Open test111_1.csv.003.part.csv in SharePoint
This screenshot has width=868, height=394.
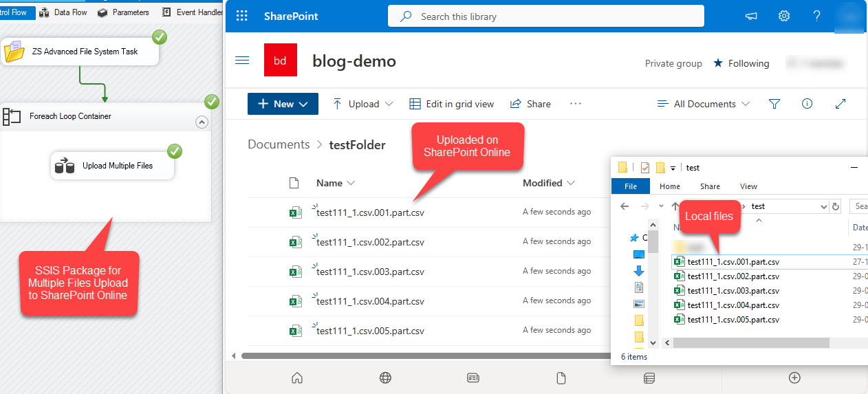pos(370,272)
